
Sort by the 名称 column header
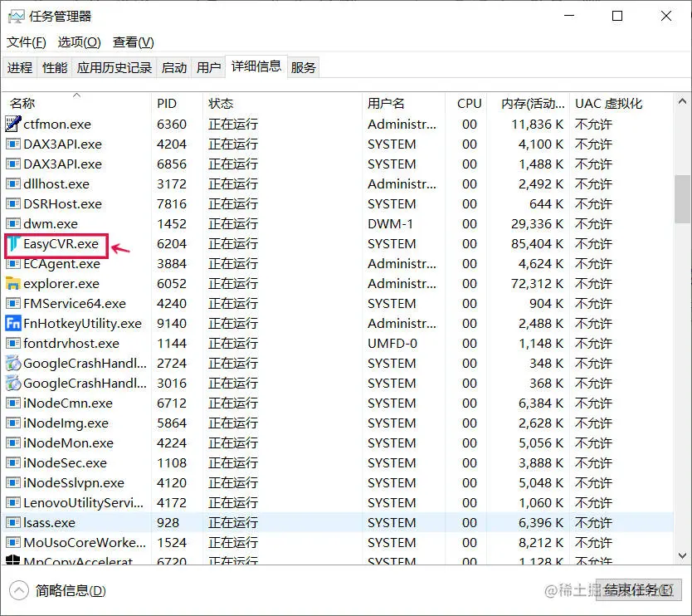pos(76,103)
